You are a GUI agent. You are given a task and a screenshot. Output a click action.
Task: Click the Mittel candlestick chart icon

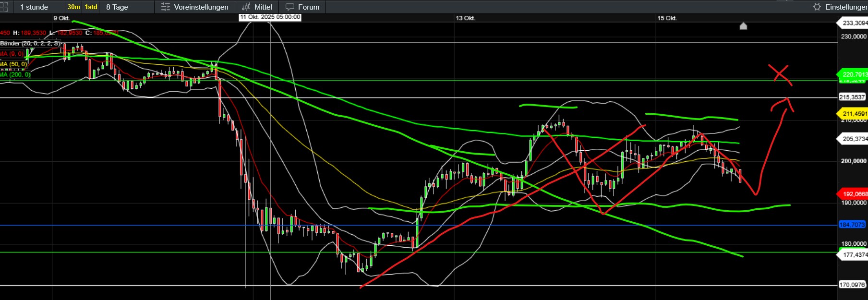246,7
